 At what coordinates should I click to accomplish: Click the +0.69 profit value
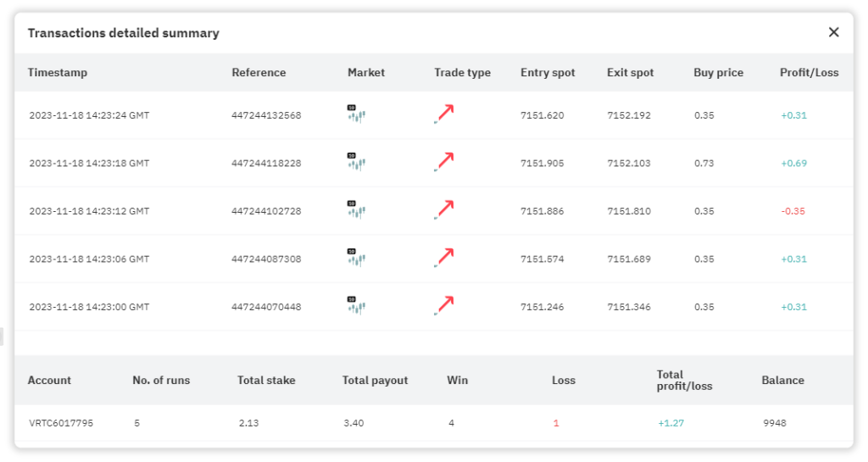(x=793, y=164)
